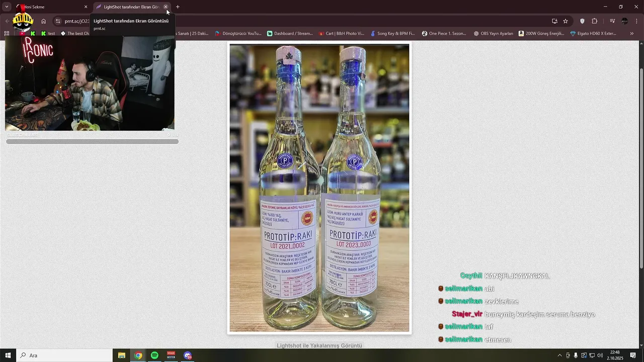This screenshot has height=362, width=644.
Task: Click chat message 'buneymiş kardeşim seruma benziyo'
Action: 540,314
